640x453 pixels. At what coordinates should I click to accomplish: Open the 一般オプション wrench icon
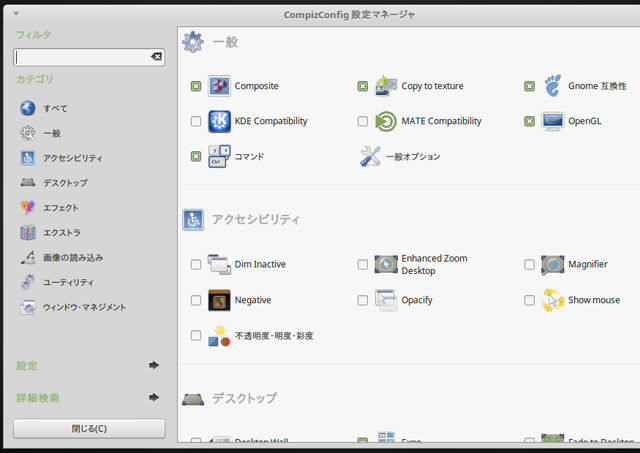pos(370,156)
